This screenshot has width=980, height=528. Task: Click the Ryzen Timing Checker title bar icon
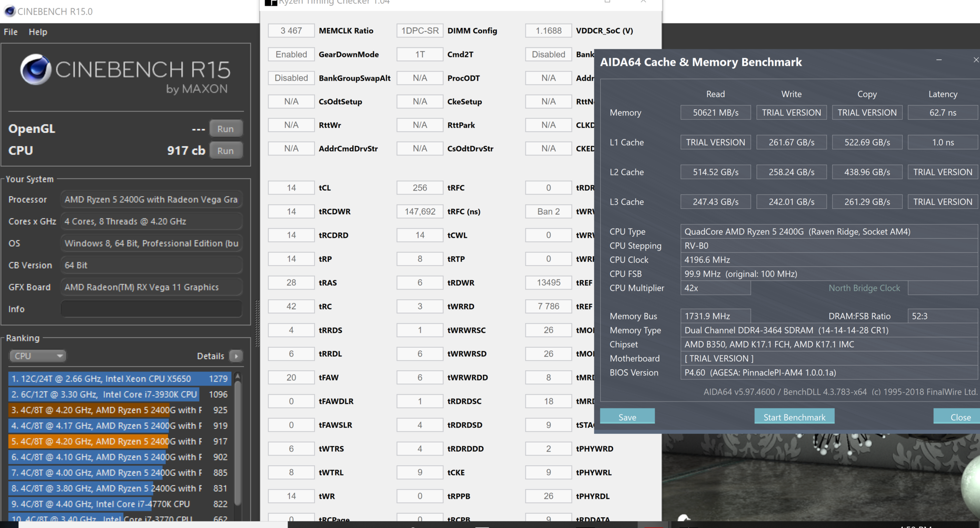271,2
